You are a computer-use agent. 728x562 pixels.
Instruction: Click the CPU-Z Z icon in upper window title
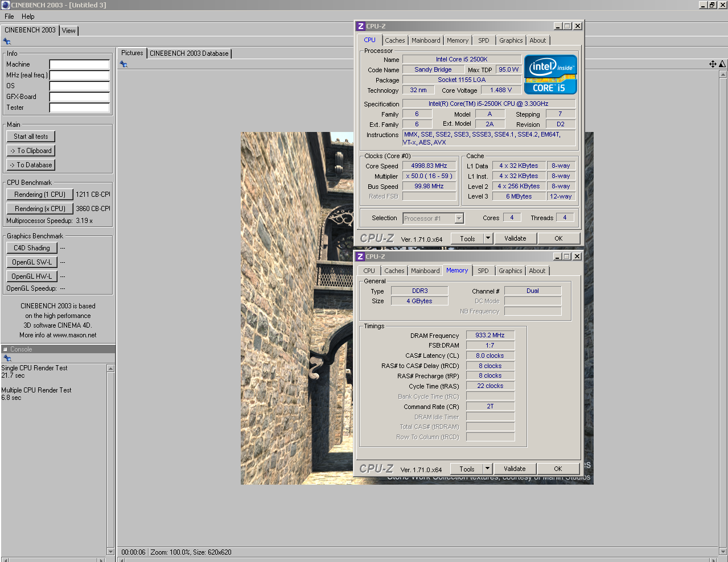pyautogui.click(x=360, y=26)
